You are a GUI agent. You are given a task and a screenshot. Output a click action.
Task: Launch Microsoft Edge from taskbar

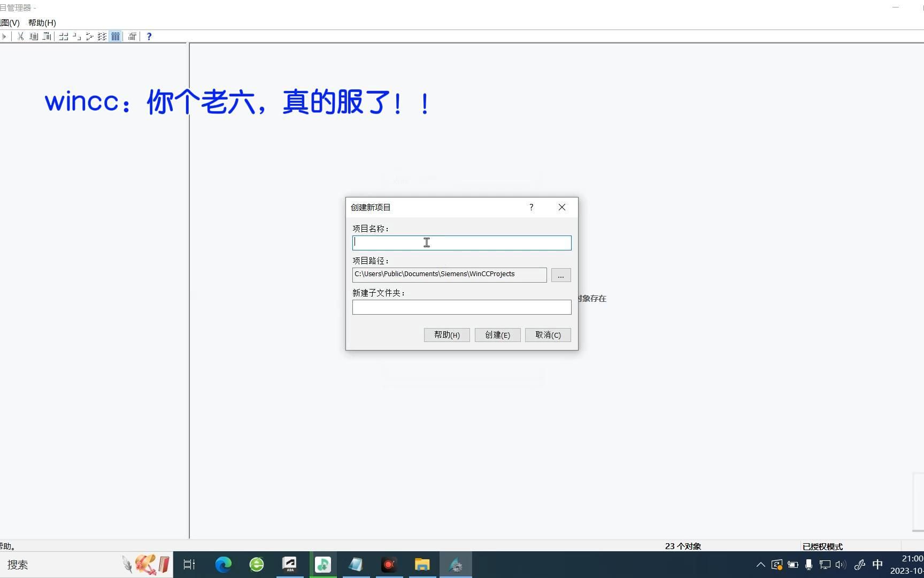224,565
